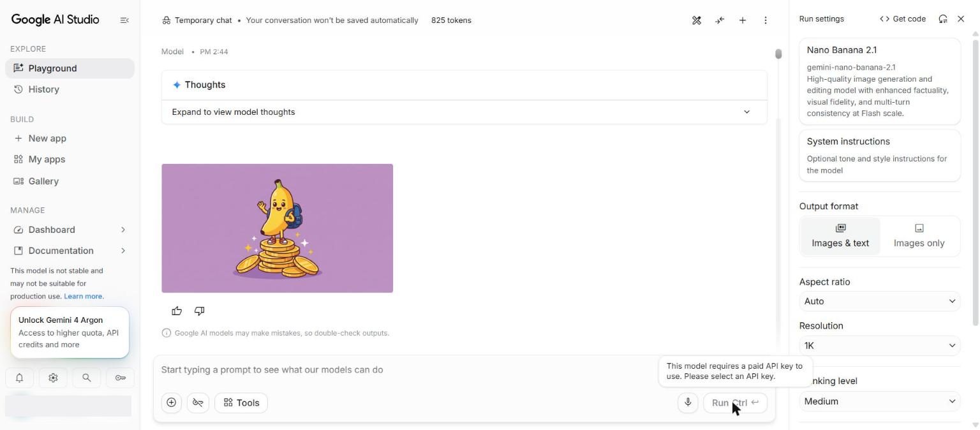
Task: Click the Unlock Gemini 4 Argon card
Action: 70,332
